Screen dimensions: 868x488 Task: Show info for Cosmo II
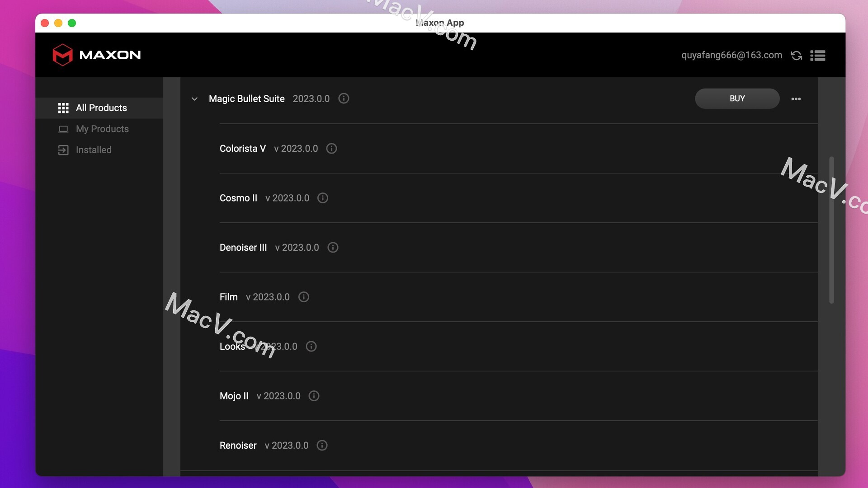pos(323,198)
